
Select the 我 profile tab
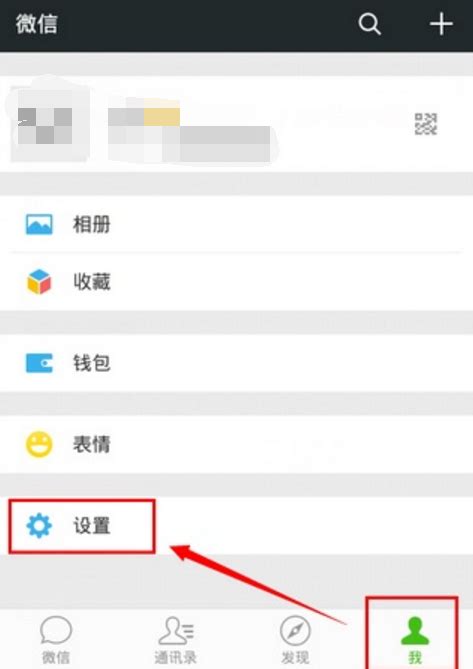[x=415, y=640]
